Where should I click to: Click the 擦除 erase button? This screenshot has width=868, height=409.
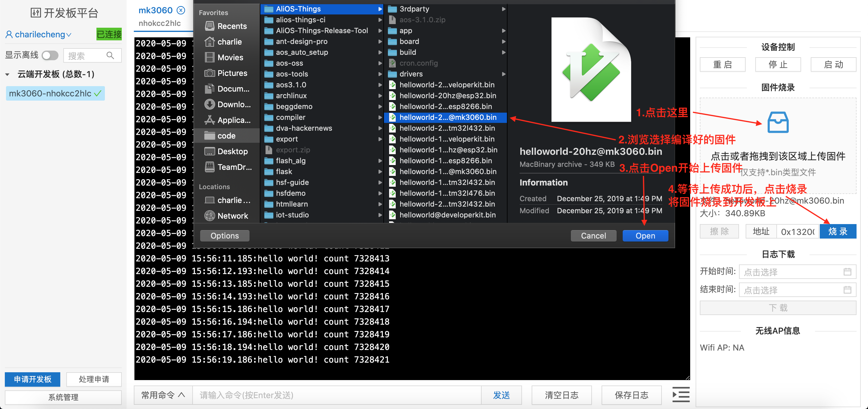pos(719,231)
